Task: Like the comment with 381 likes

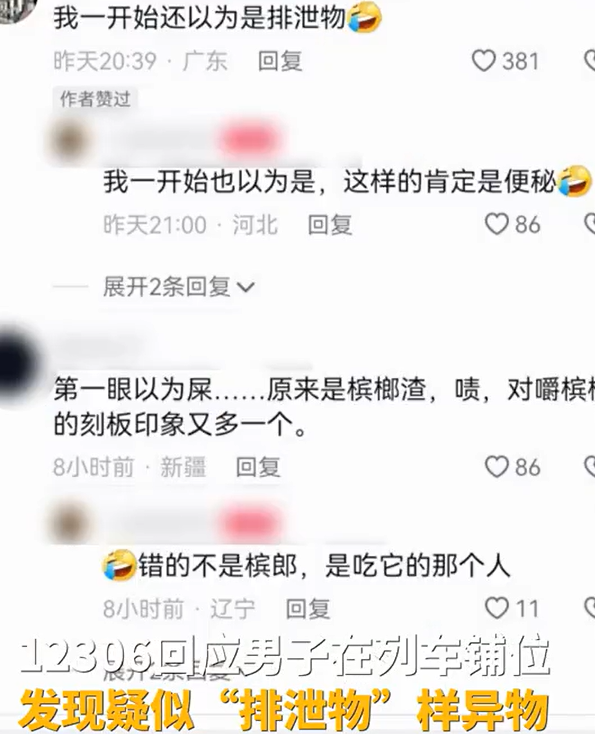Action: [483, 61]
